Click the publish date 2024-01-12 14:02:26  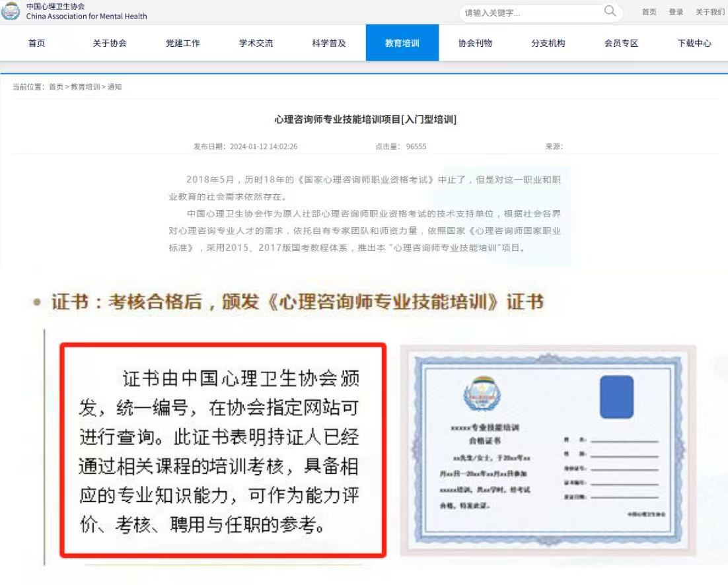(264, 147)
